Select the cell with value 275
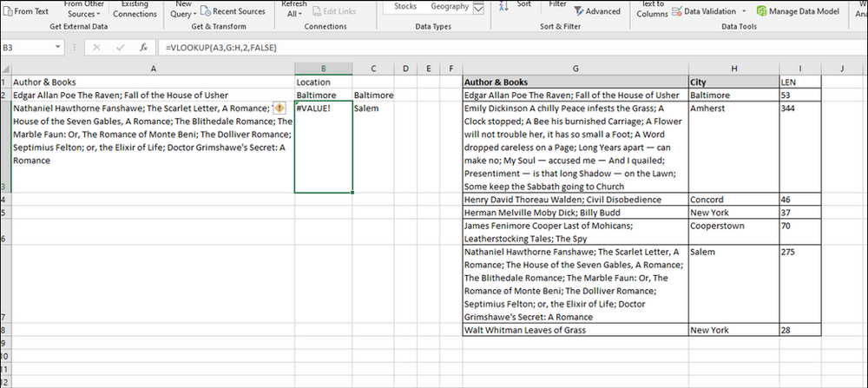The height and width of the screenshot is (388, 868). [800, 285]
